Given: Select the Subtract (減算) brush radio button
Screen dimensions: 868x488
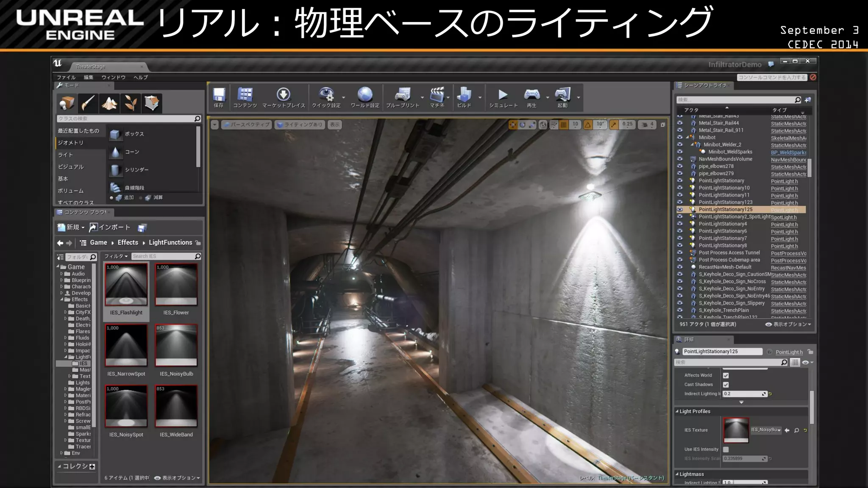Looking at the screenshot, I should pyautogui.click(x=141, y=198).
